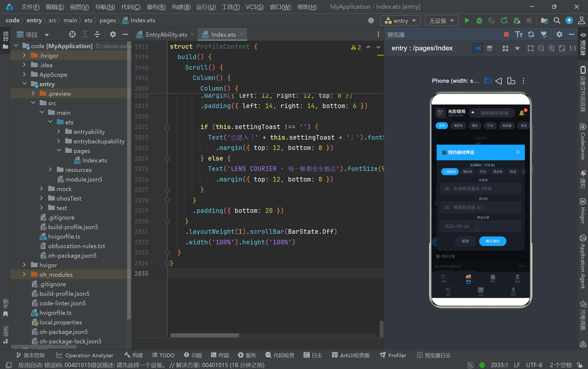Screen dimensions: 588x369
Task: Switch to the EntryAbility.ets tab
Action: click(166, 35)
